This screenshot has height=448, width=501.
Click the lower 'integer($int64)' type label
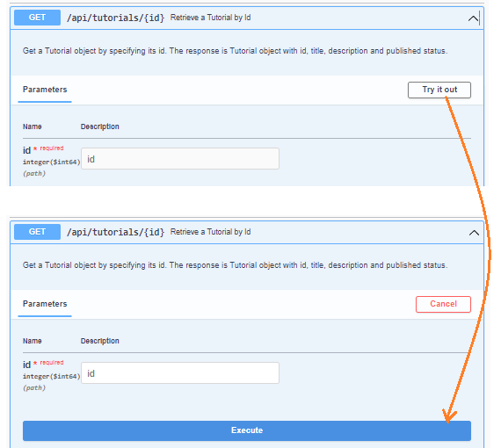point(51,377)
